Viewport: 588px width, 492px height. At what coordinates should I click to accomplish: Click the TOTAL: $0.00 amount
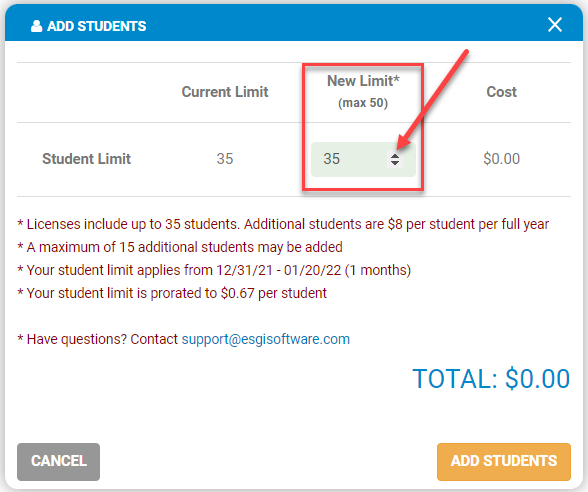[491, 378]
